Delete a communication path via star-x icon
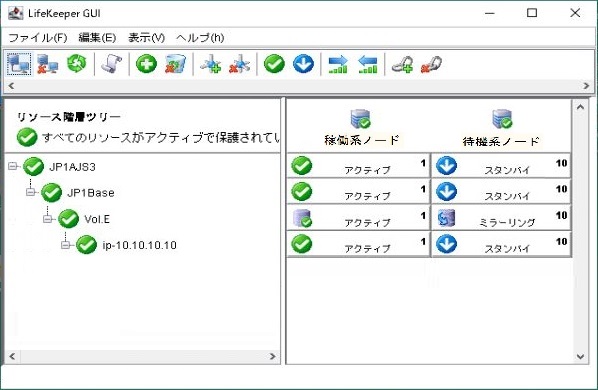 pos(240,64)
